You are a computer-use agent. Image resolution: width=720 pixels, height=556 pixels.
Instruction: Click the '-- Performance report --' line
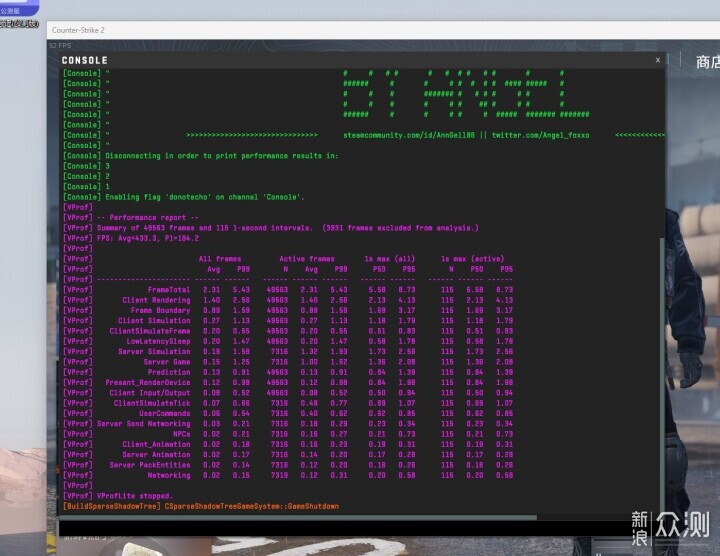pyautogui.click(x=147, y=218)
